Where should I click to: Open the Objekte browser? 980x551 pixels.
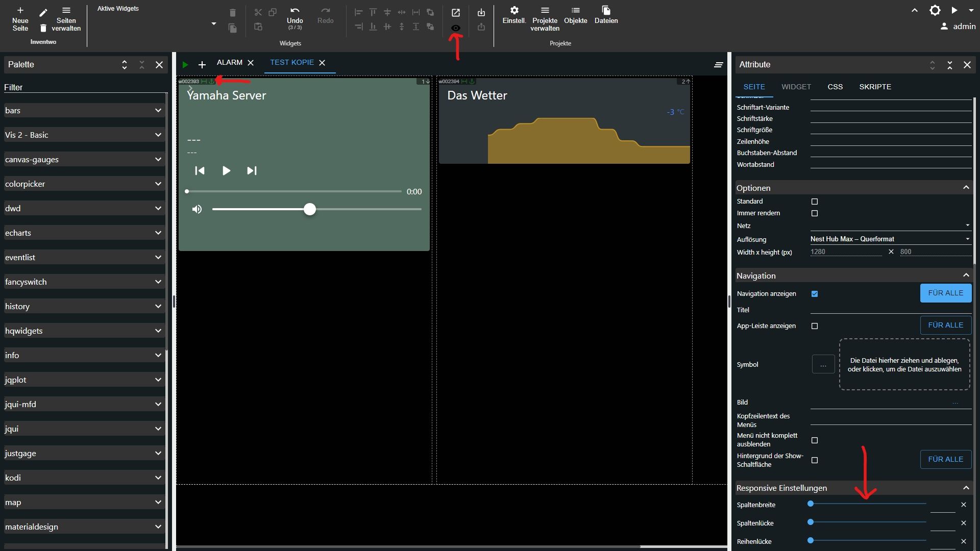[x=575, y=15]
